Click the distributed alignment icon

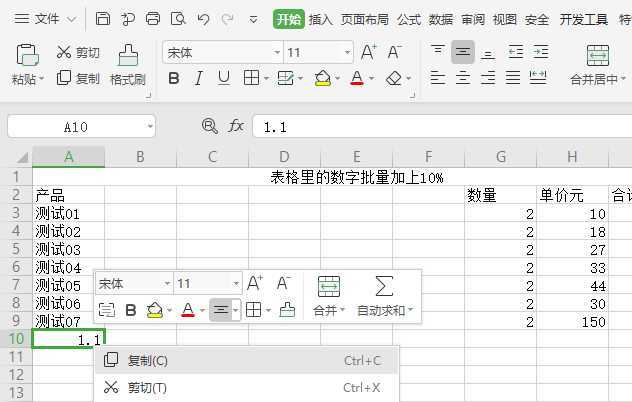coord(538,77)
